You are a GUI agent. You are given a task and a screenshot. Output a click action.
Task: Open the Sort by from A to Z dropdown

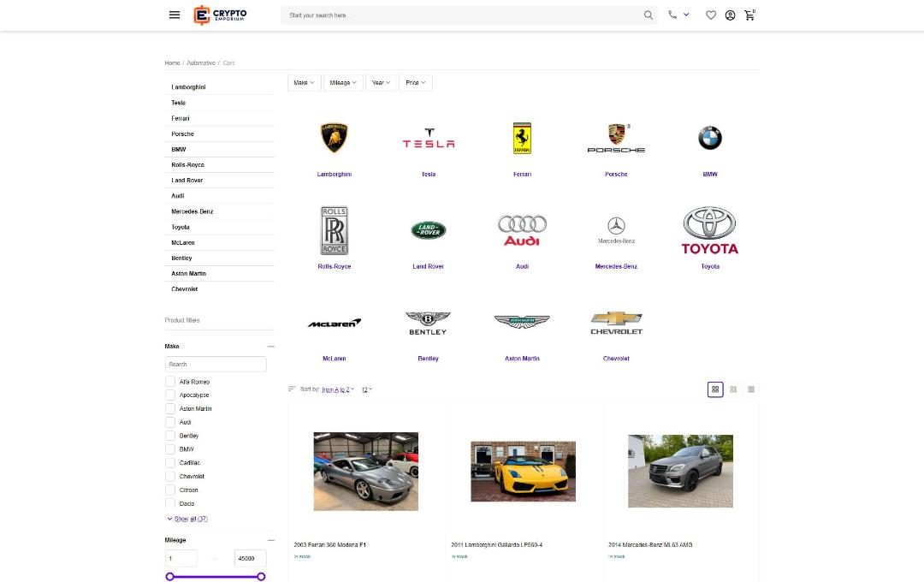(338, 389)
